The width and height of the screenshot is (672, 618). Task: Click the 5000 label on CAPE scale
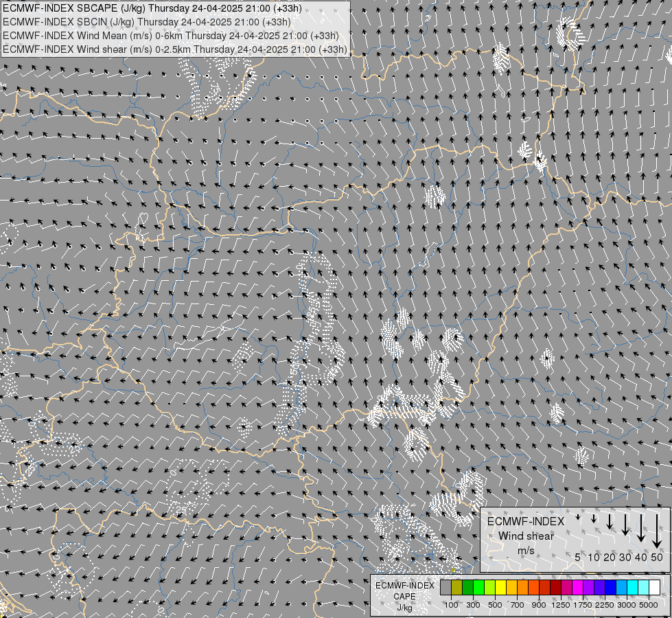[x=649, y=605]
